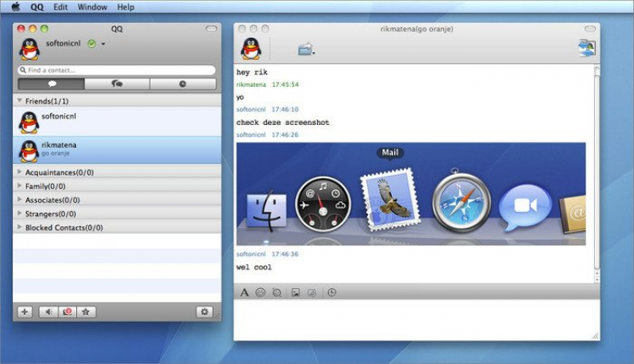Open the emoticon smiley picker

260,292
